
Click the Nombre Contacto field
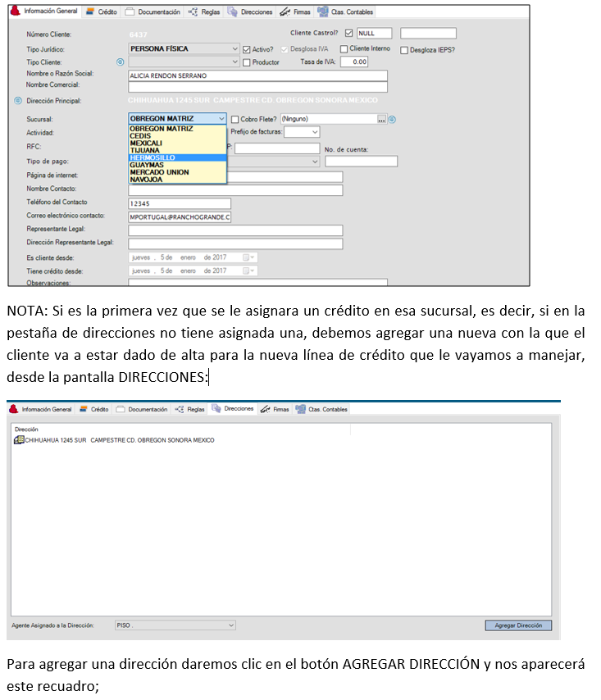coord(235,190)
